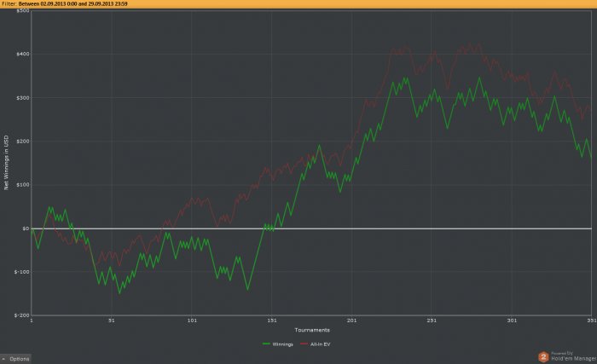Click the $-100 y-axis label

[21, 272]
